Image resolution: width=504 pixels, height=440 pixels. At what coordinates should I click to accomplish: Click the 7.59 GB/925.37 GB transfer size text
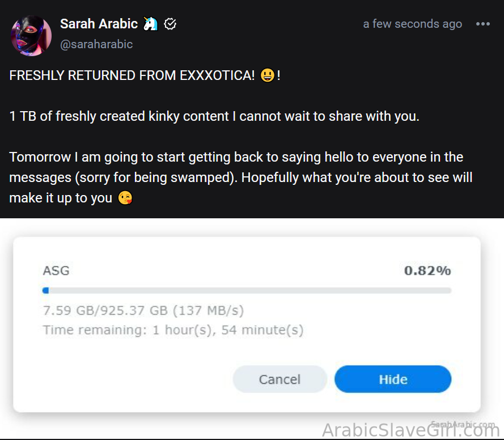143,311
